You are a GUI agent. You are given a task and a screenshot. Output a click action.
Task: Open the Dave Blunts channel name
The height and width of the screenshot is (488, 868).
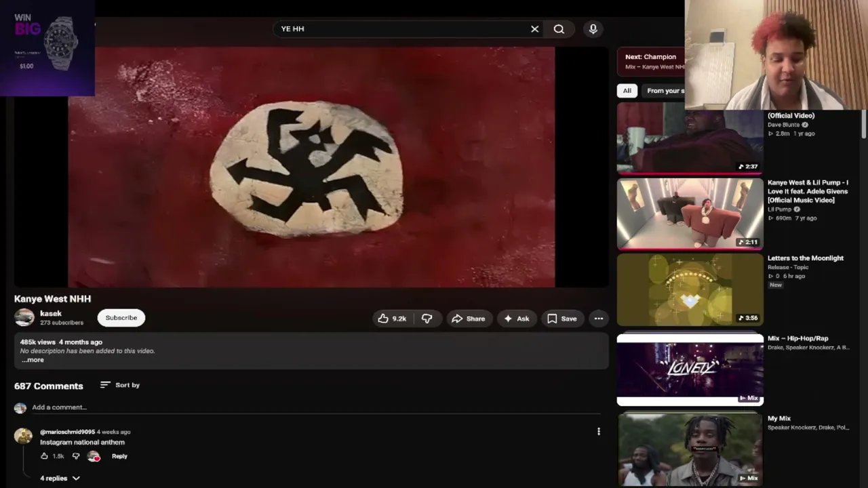point(783,125)
